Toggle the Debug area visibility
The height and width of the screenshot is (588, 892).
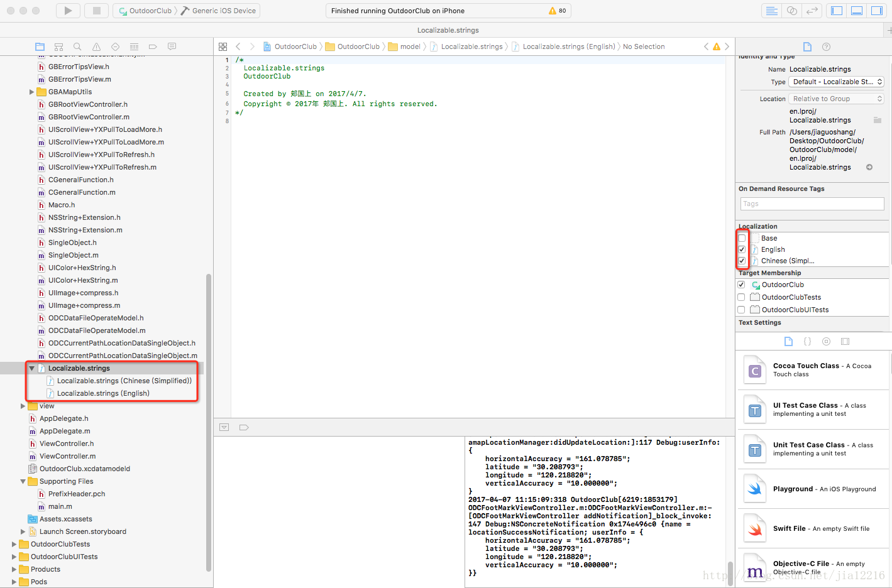click(856, 11)
